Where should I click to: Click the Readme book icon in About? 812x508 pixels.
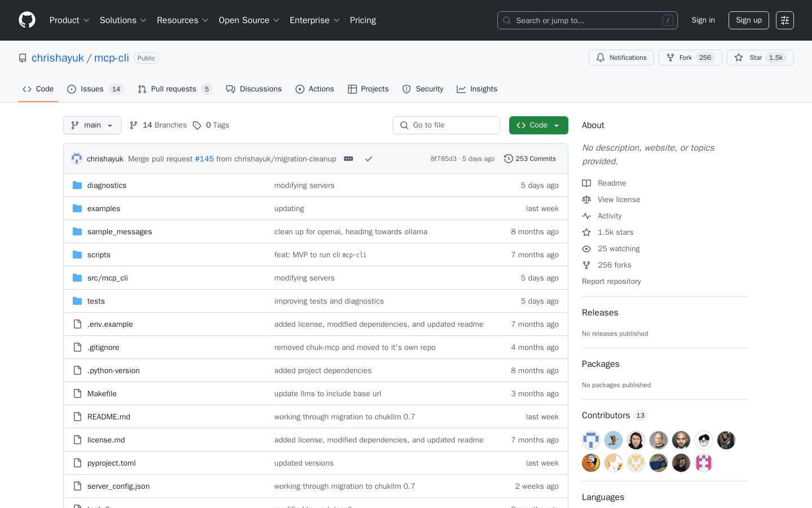point(586,183)
